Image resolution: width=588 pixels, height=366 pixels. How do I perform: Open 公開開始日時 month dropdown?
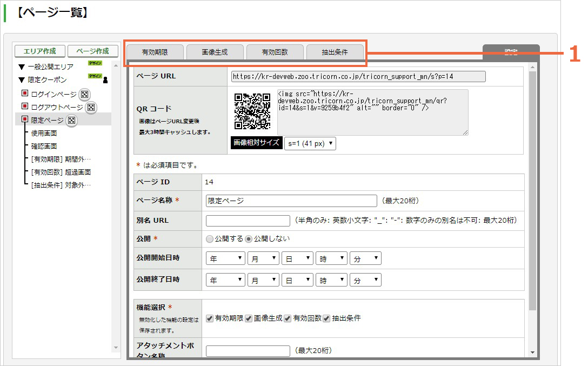tap(263, 258)
